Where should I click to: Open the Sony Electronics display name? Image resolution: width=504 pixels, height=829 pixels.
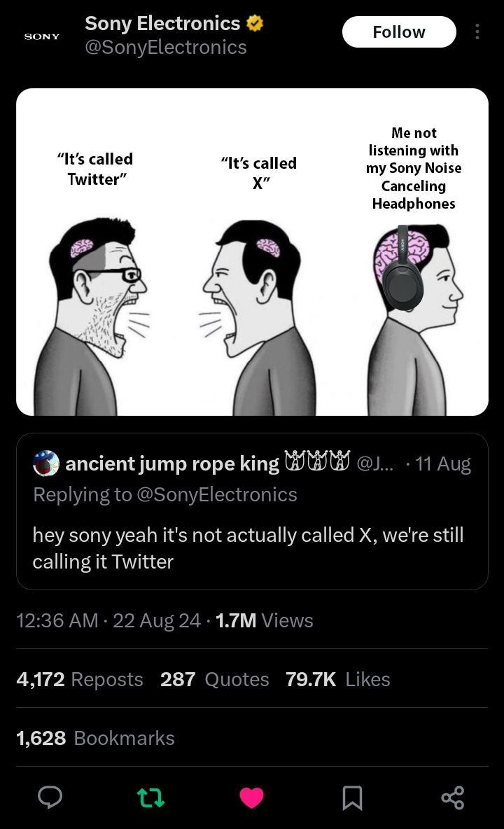[x=162, y=24]
